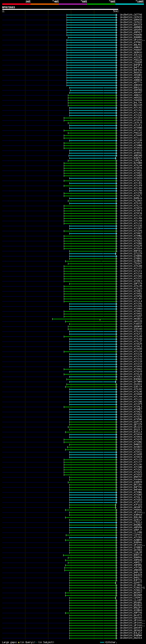Click hit label UniRef100_P48496
The width and height of the screenshot is (146, 644).
click(131, 35)
